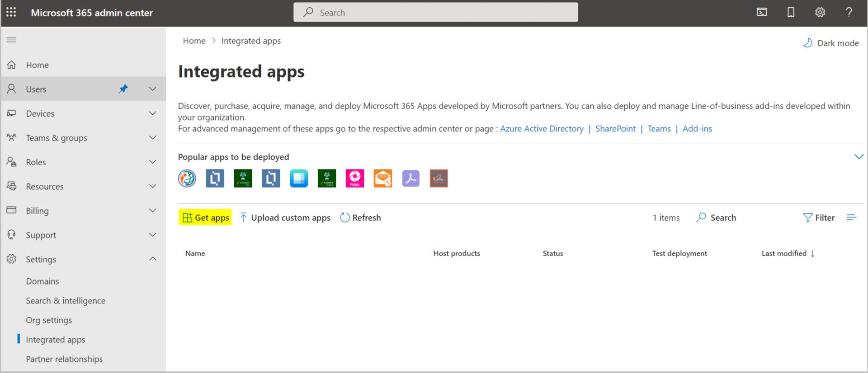This screenshot has height=373, width=868.
Task: Expand the Support section chevron
Action: click(153, 235)
